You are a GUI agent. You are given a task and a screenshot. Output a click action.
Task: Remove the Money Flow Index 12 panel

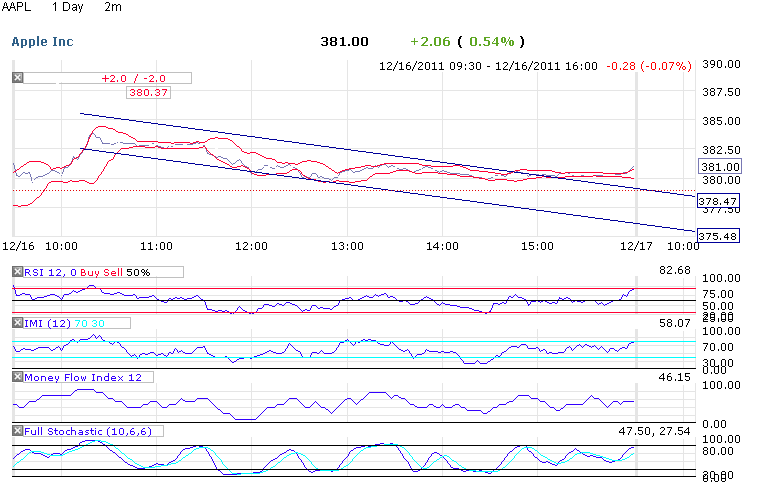(x=18, y=377)
